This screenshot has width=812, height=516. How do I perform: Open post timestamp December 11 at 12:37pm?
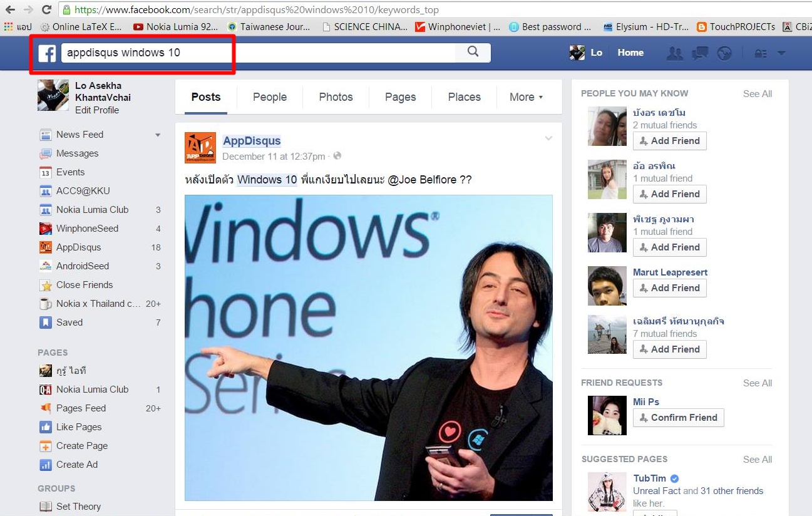click(274, 157)
